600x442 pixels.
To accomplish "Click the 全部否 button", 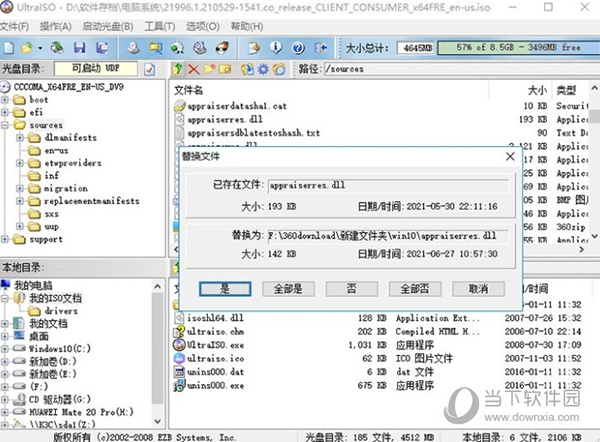I will tap(415, 289).
